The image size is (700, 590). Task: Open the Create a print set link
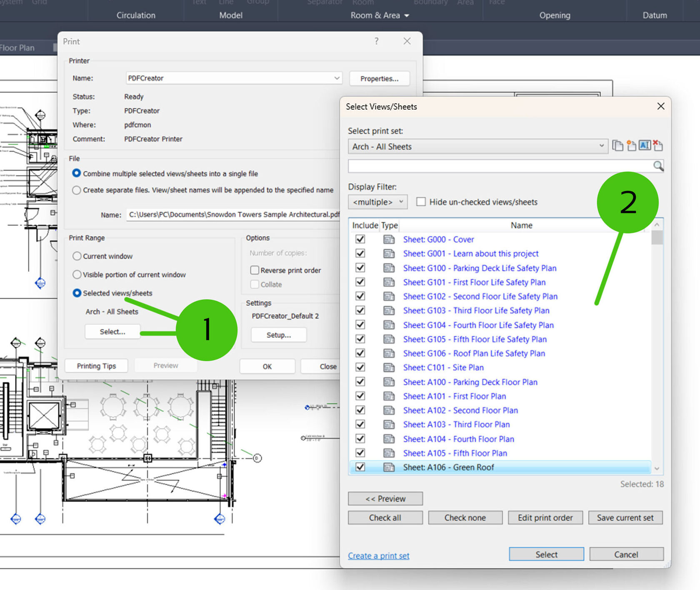[x=379, y=556]
